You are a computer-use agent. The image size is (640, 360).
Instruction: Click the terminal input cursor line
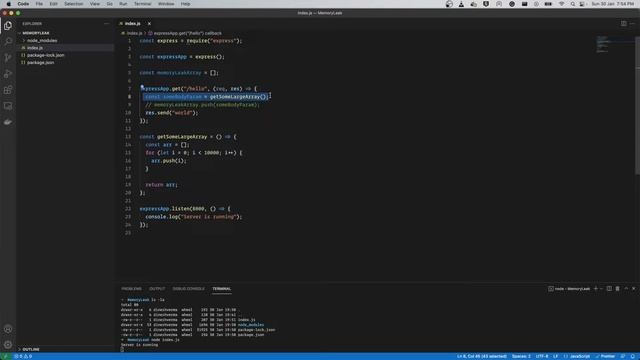click(x=122, y=349)
